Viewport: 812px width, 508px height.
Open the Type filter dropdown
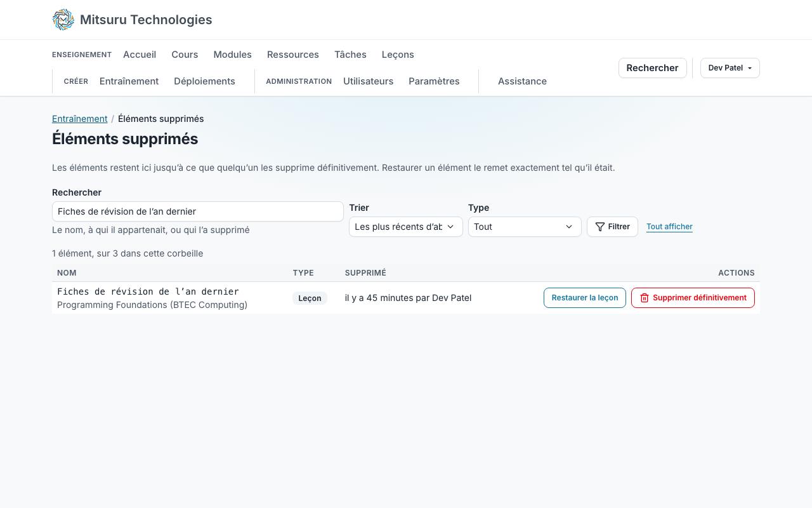[525, 227]
